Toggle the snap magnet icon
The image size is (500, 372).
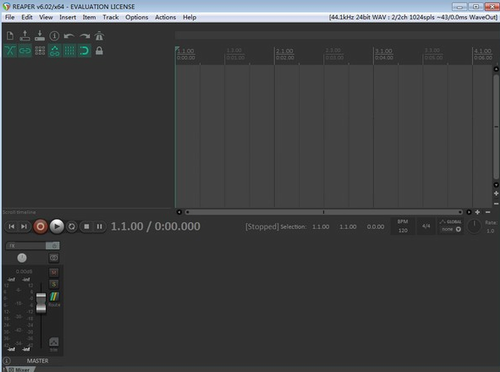pyautogui.click(x=84, y=51)
